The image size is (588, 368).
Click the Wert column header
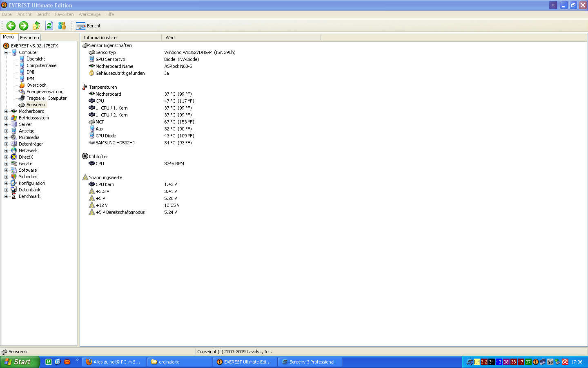[241, 38]
